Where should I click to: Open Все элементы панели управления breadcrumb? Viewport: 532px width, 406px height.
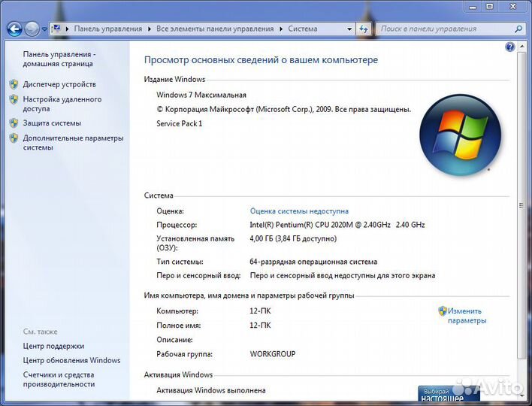[x=215, y=29]
